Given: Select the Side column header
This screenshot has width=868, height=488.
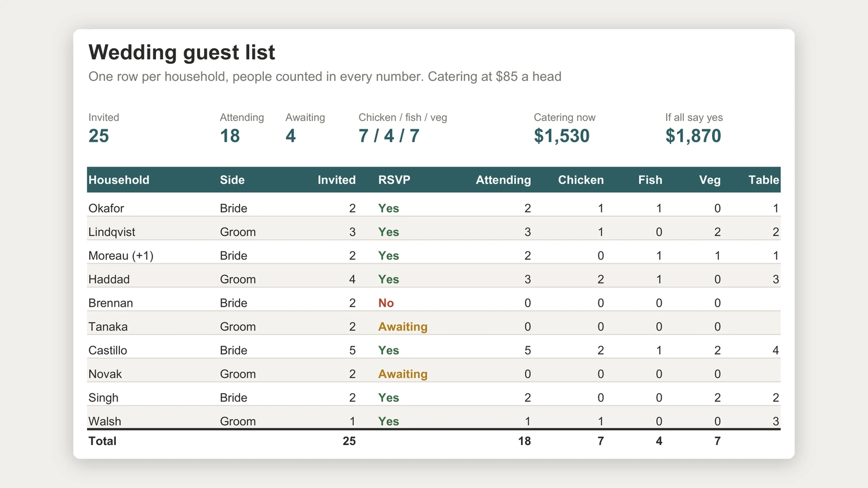Looking at the screenshot, I should pyautogui.click(x=232, y=180).
